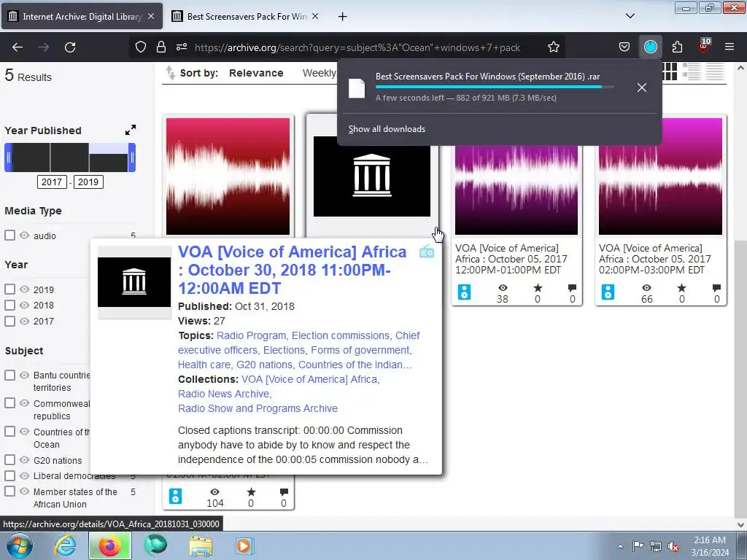Image resolution: width=747 pixels, height=560 pixels.
Task: Launch Internet Explorer from taskbar
Action: coord(65,545)
